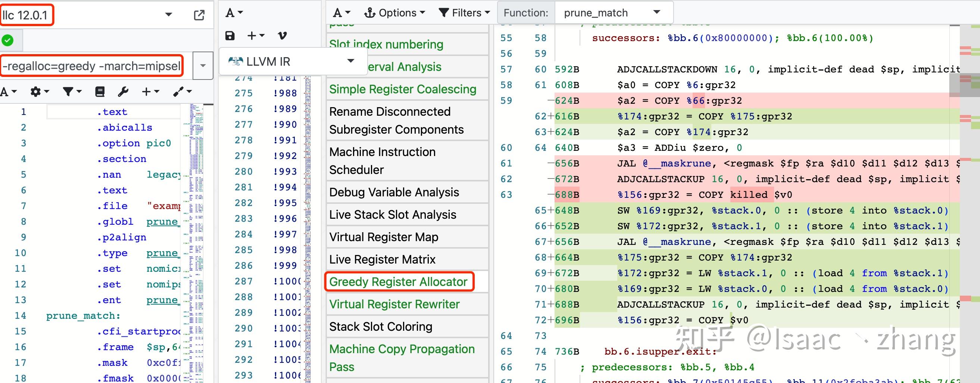Open the compiler wrench tools menu
Image resolution: width=980 pixels, height=383 pixels.
[x=123, y=91]
